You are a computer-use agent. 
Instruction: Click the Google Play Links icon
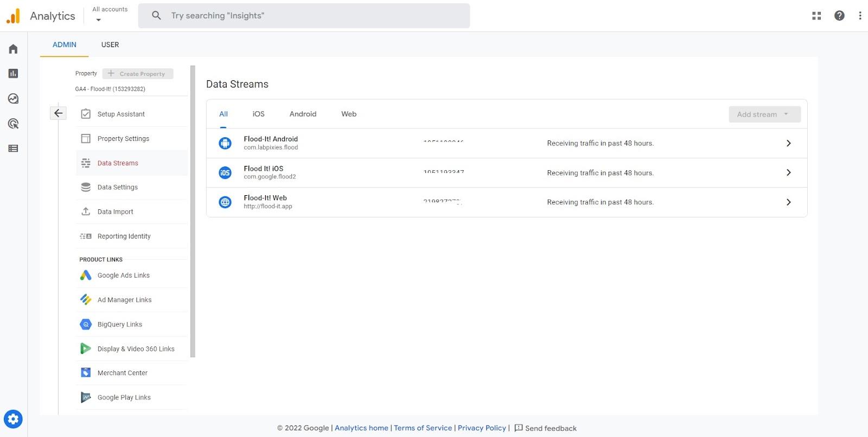(x=86, y=397)
